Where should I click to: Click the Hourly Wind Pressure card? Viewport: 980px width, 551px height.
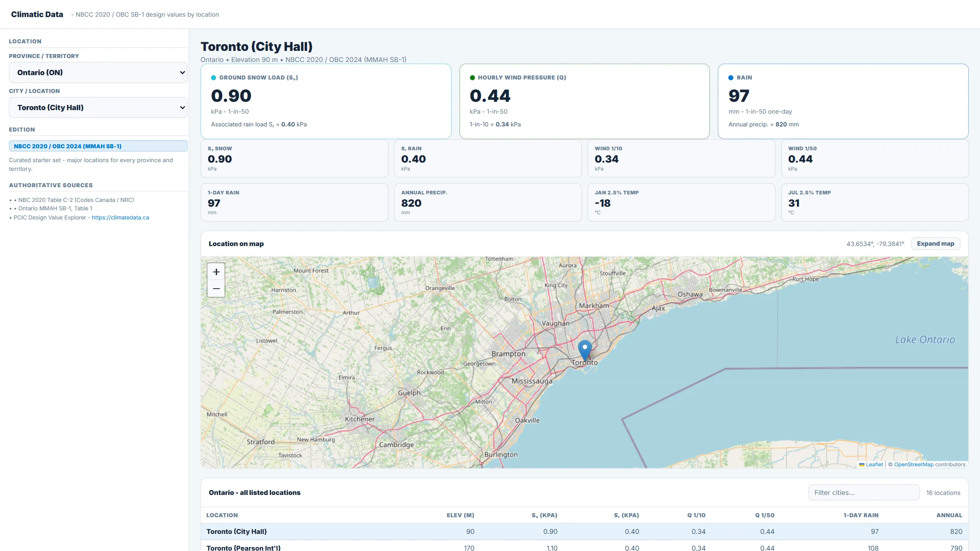click(x=584, y=101)
